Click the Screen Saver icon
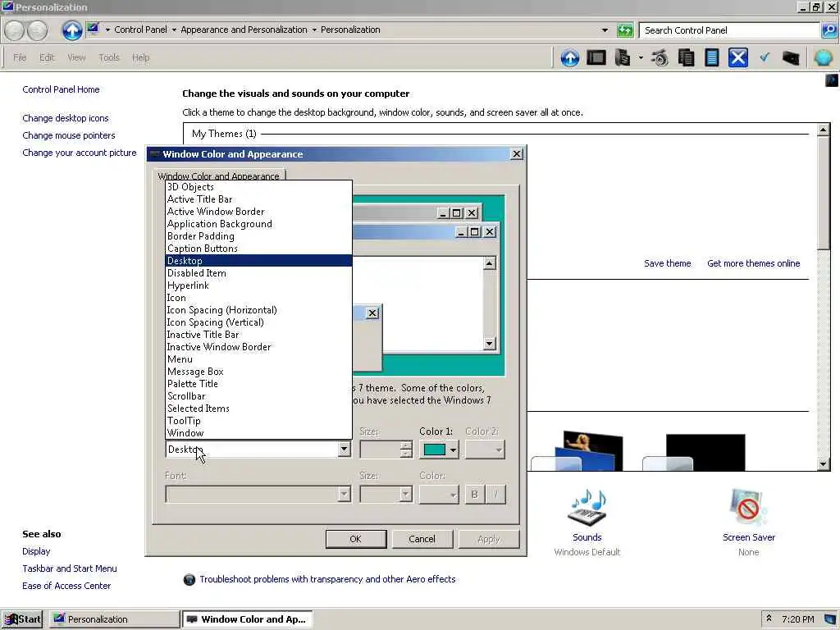 click(748, 507)
